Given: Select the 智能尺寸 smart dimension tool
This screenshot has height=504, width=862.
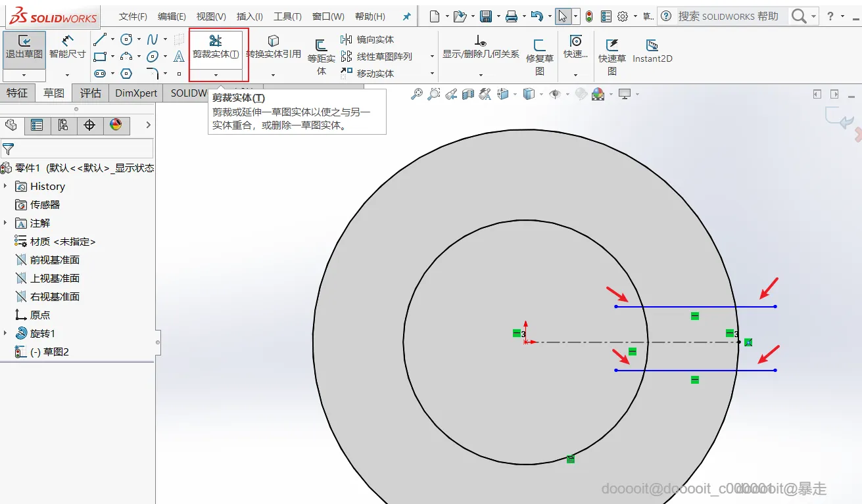Looking at the screenshot, I should pyautogui.click(x=67, y=47).
